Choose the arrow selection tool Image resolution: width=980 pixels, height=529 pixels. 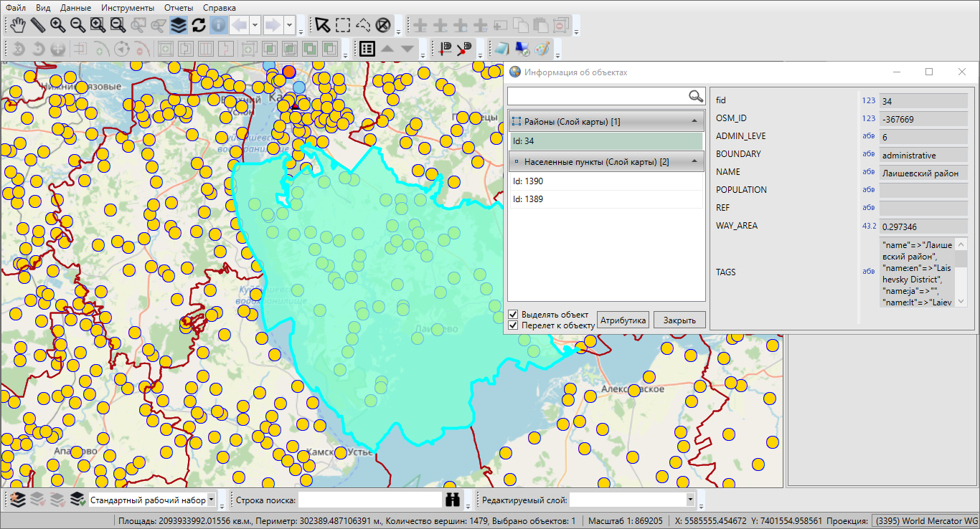click(x=323, y=25)
